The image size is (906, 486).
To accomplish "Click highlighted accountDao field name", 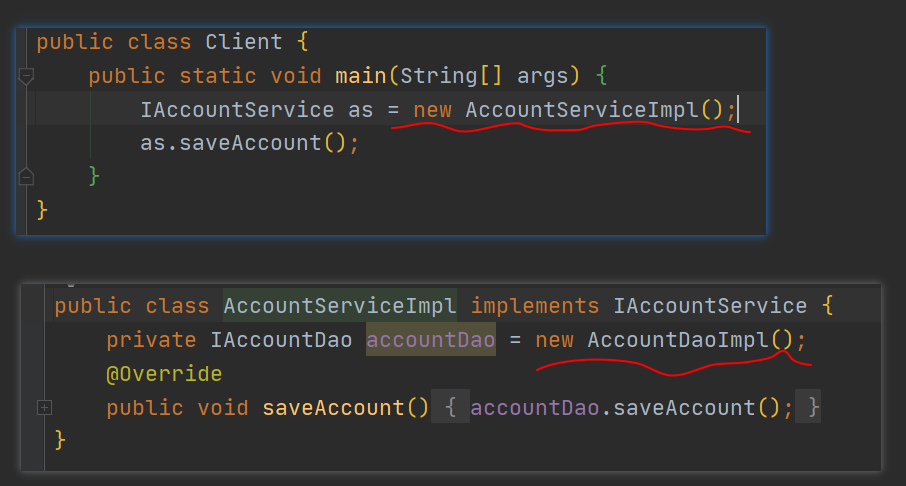I will (431, 340).
